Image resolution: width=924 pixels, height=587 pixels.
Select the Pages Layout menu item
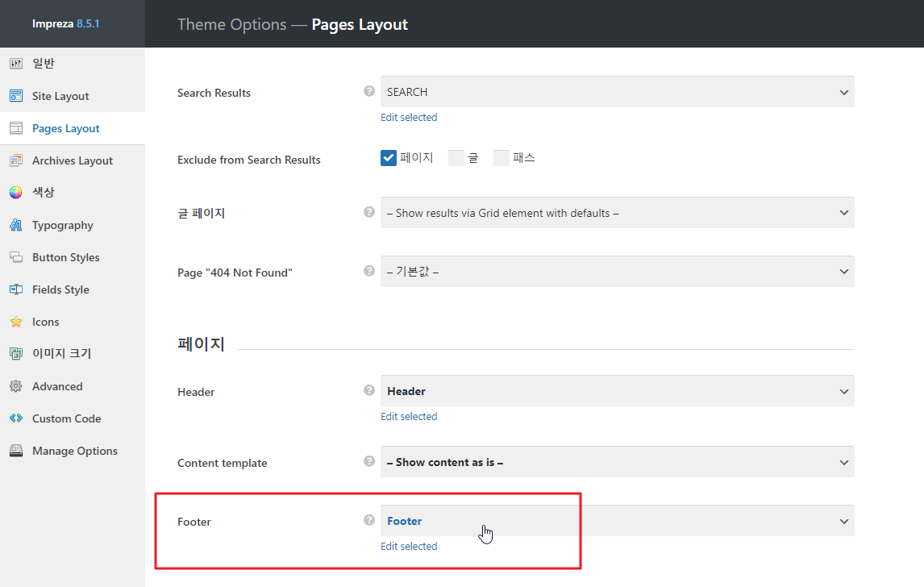[73, 128]
